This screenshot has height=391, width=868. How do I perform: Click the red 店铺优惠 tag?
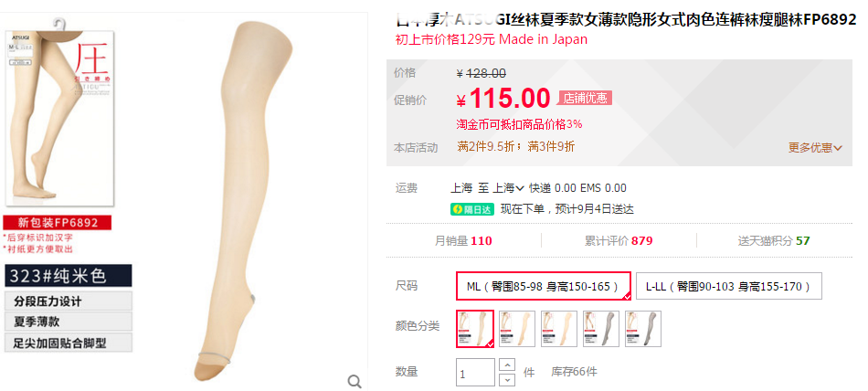585,99
